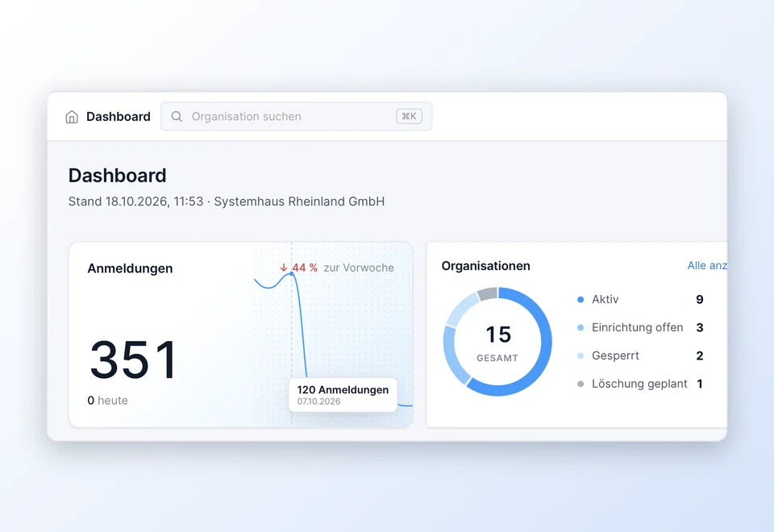Click the large Dashboard page heading
Screen dimensions: 774x532
(117, 176)
